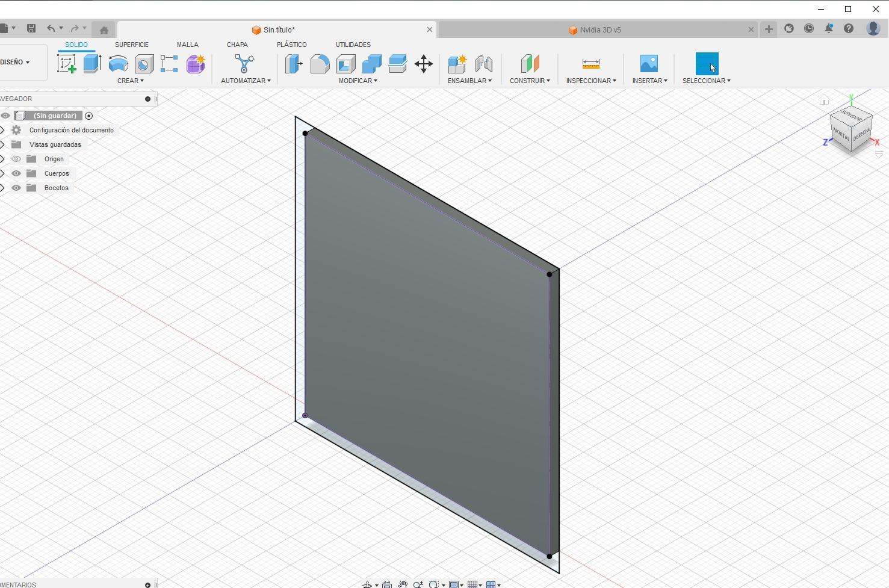Open the SELECCIONAR dropdown menu

point(707,81)
